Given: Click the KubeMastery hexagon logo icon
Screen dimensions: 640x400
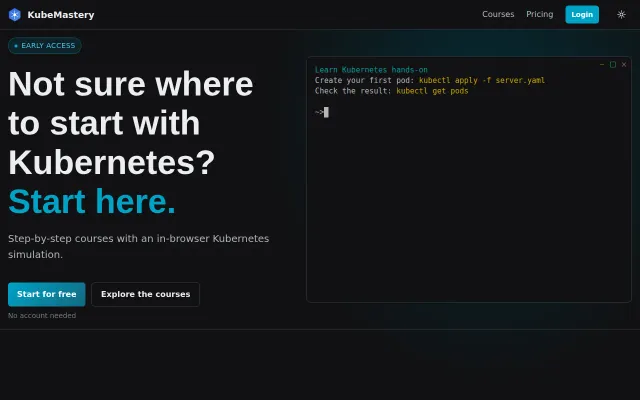Looking at the screenshot, I should coord(15,15).
